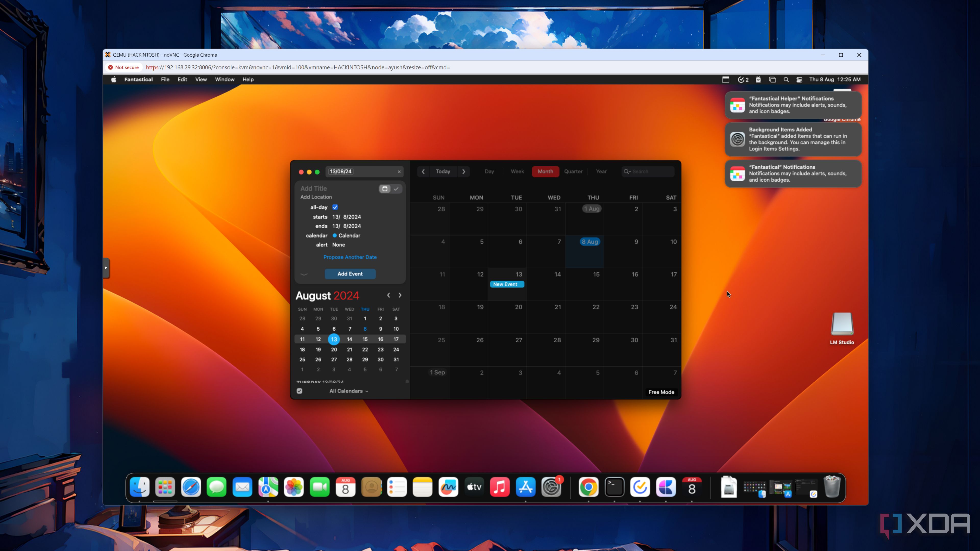Open Apple TV app in dock
The image size is (980, 551).
(x=474, y=487)
